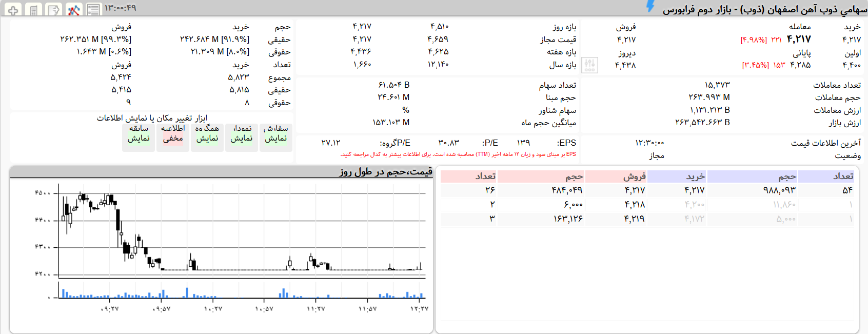Viewport: 868px width, 334px height.
Task: Click the intraday candlestick chart
Action: pyautogui.click(x=241, y=231)
